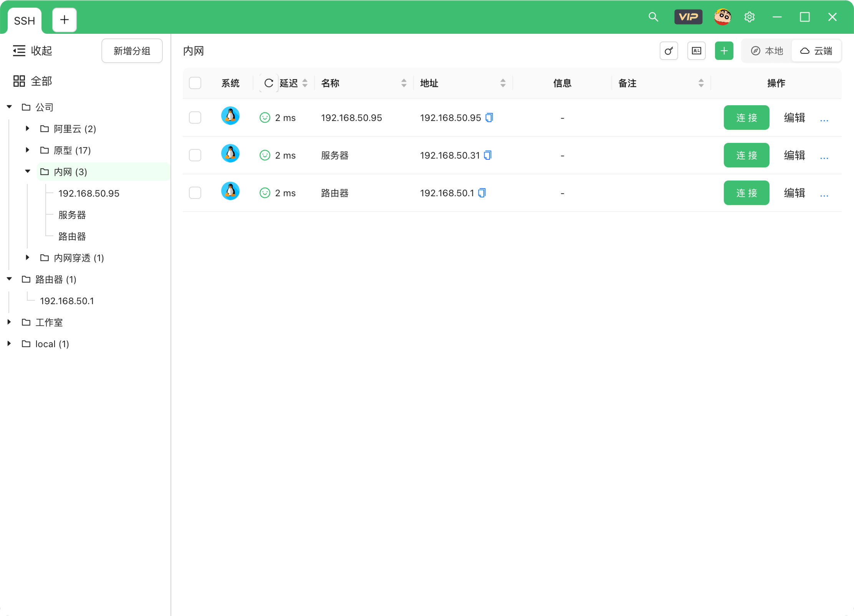Click the VIP badge

point(688,17)
